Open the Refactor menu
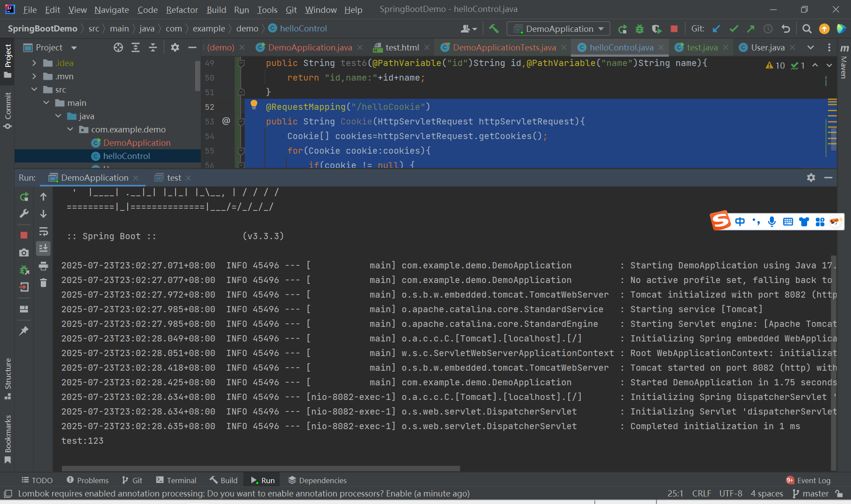Viewport: 851px width, 504px height. point(182,10)
